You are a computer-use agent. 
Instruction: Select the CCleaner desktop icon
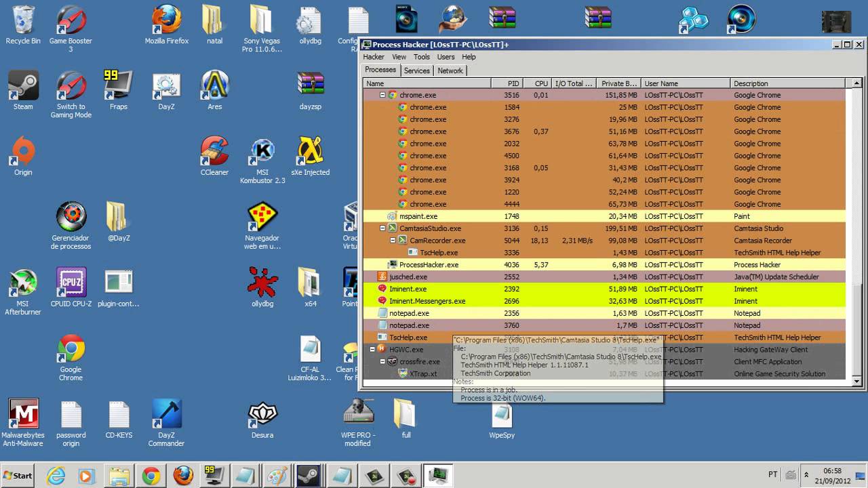pyautogui.click(x=214, y=157)
